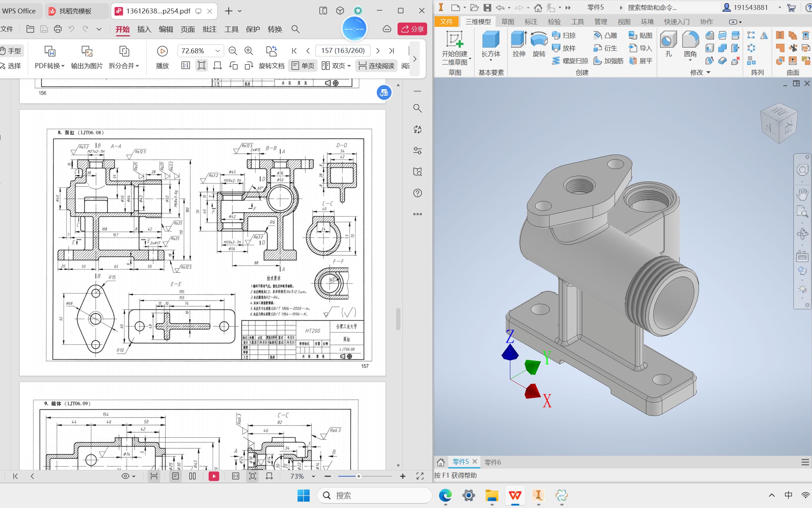Click the Orbit tool in navigation bar
The height and width of the screenshot is (508, 812).
[x=802, y=234]
